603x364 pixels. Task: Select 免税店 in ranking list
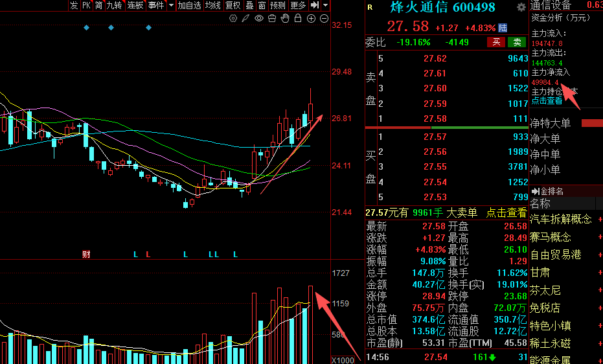[x=545, y=308]
